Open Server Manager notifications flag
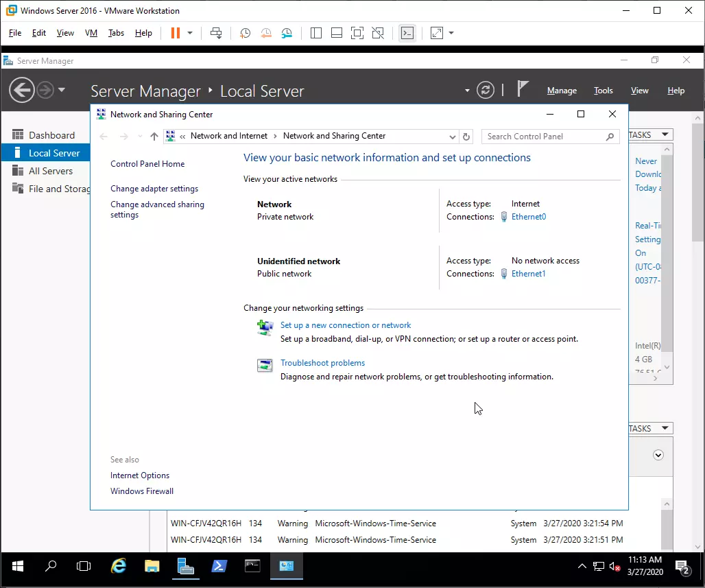 [x=522, y=89]
